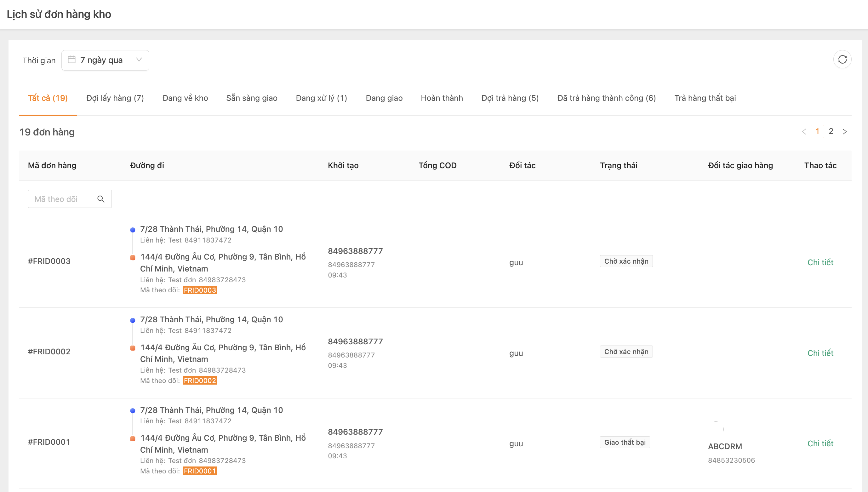
Task: Click the search magnifier in Mã theo dõi
Action: (101, 199)
